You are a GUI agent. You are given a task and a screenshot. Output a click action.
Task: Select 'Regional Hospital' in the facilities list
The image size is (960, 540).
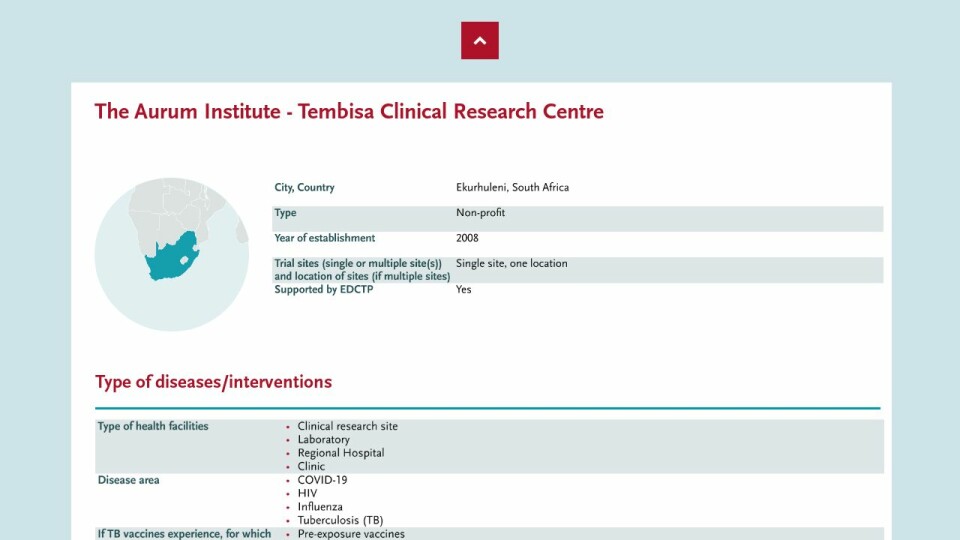(x=340, y=453)
